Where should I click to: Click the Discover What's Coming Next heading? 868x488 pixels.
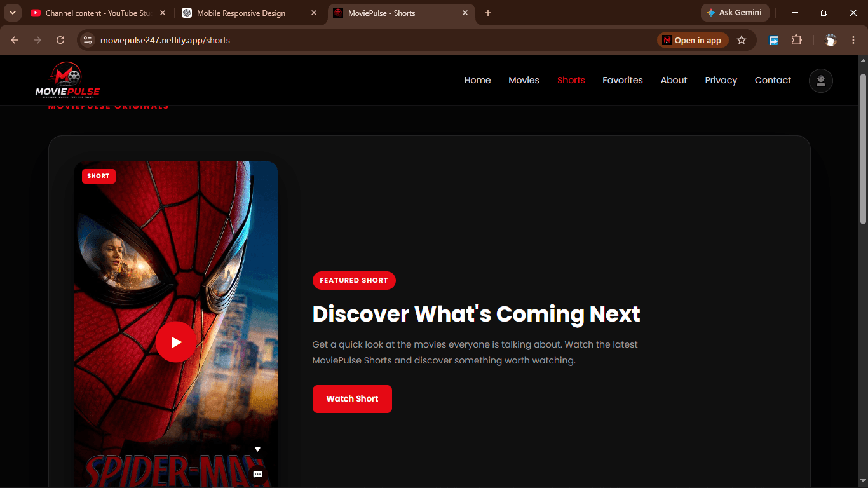click(476, 314)
